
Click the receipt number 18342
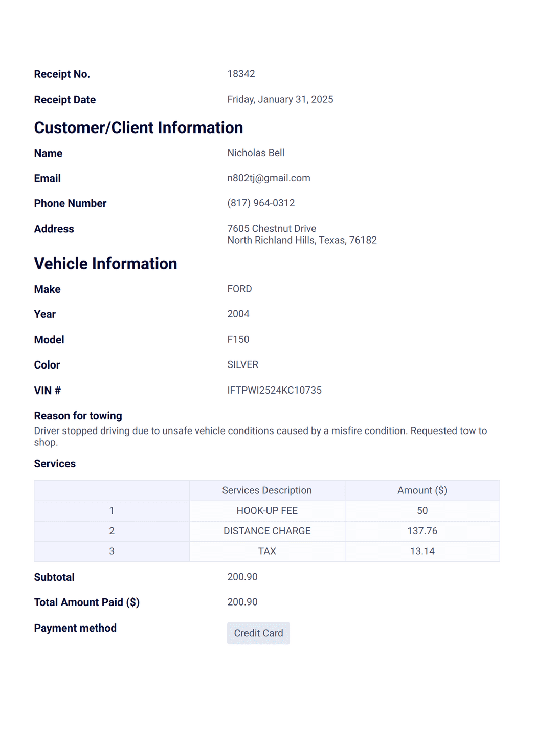tap(241, 74)
